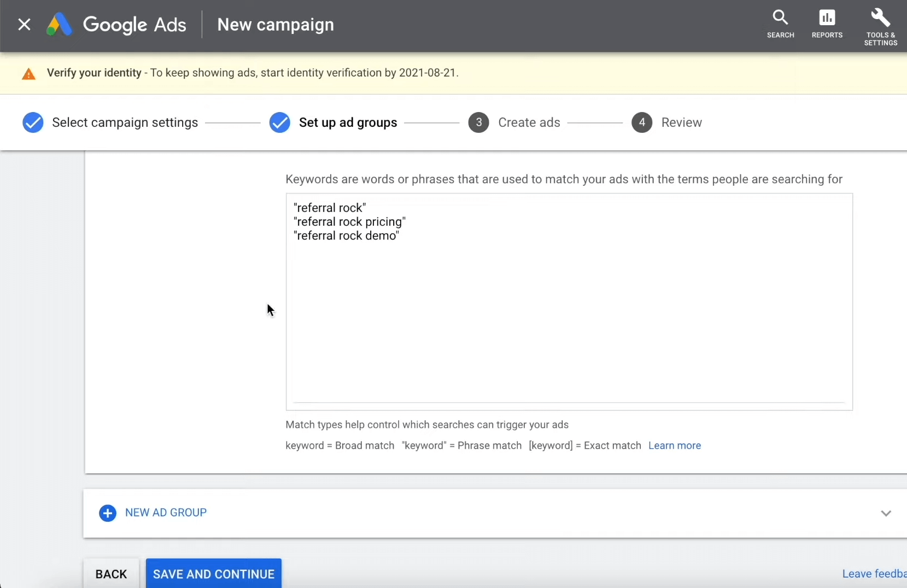Click the Set up ad groups checkmark icon
Screen dimensions: 907x588
280,123
